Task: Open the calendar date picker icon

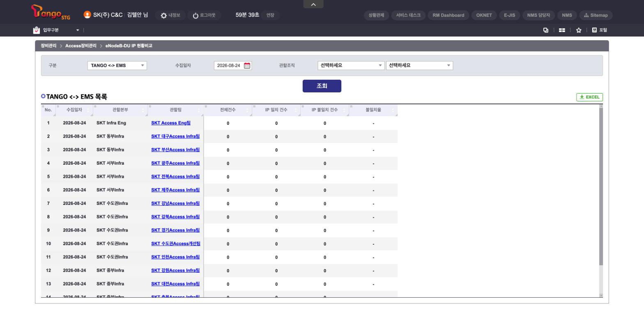Action: point(247,66)
